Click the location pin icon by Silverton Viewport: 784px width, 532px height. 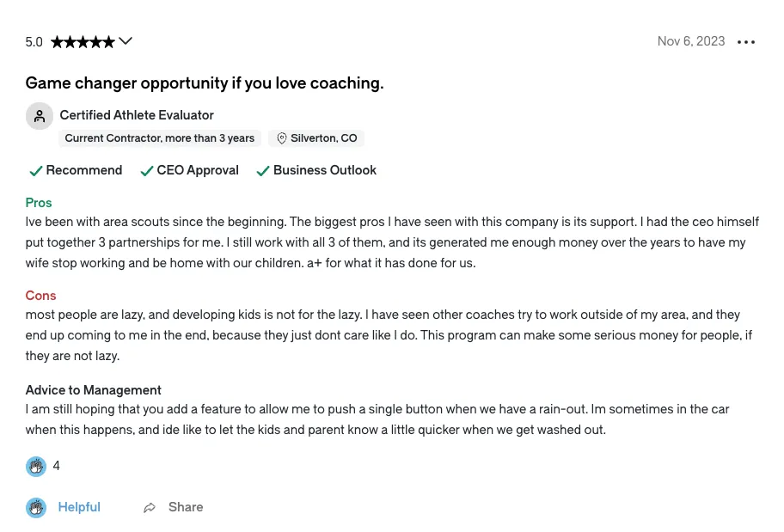pyautogui.click(x=281, y=138)
